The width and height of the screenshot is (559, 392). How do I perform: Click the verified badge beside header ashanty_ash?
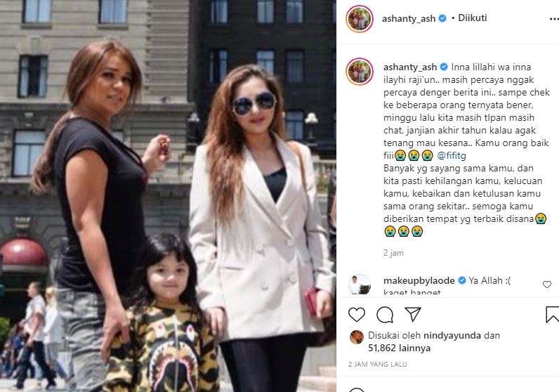(x=442, y=18)
